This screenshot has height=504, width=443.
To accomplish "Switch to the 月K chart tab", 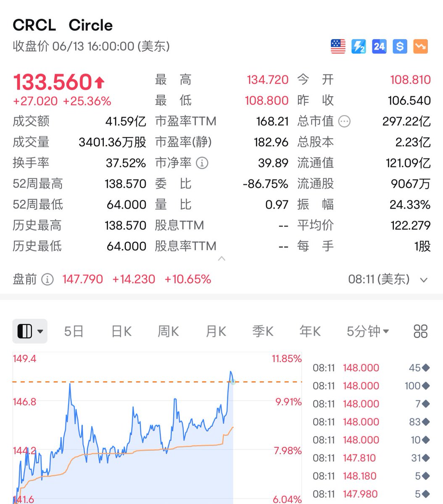I will pos(216,331).
